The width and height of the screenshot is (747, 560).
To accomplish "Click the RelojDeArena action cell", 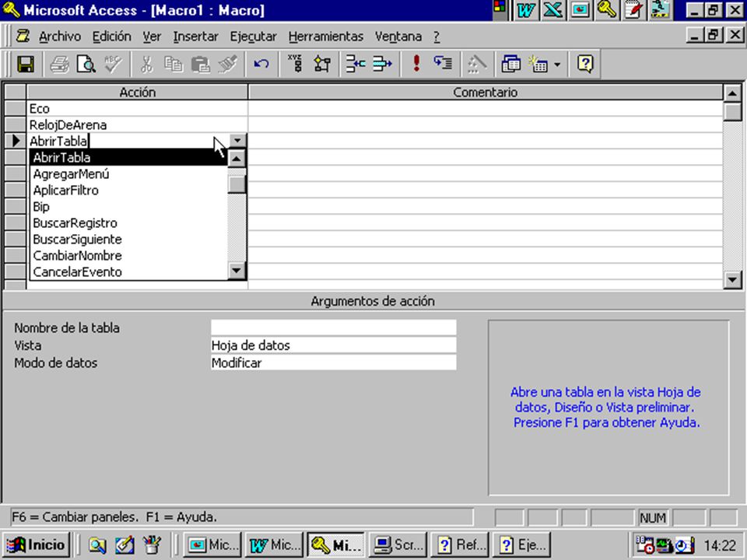I will [137, 124].
